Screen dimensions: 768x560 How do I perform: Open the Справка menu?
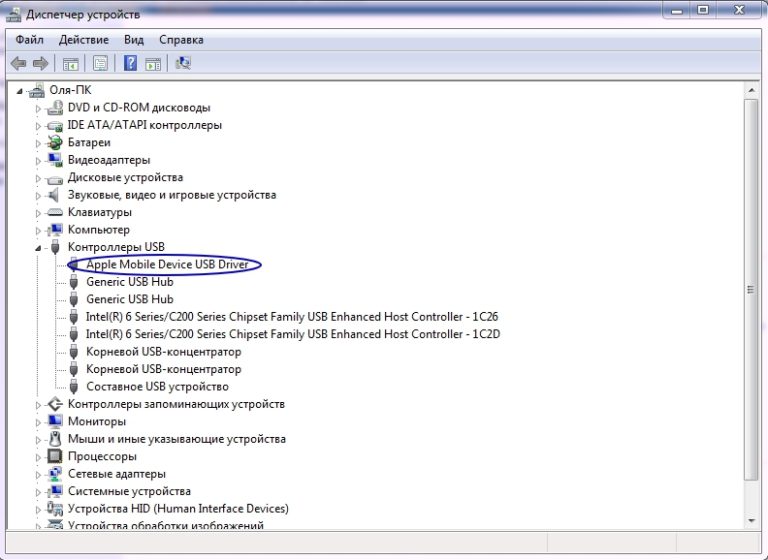click(180, 39)
